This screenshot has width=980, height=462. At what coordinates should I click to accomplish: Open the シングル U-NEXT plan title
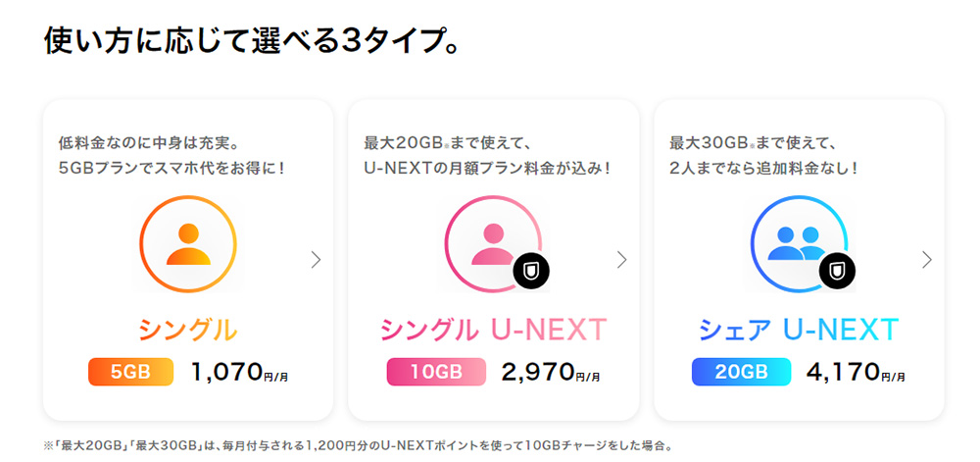click(x=493, y=331)
